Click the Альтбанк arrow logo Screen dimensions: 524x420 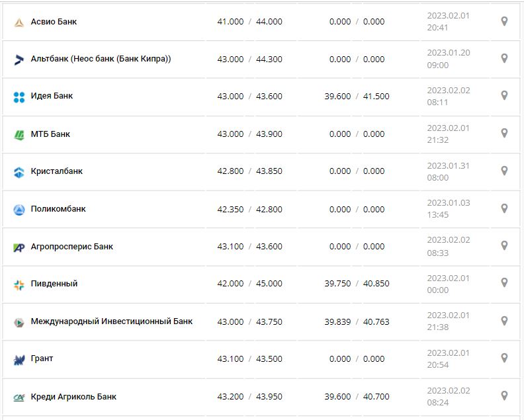[19, 60]
